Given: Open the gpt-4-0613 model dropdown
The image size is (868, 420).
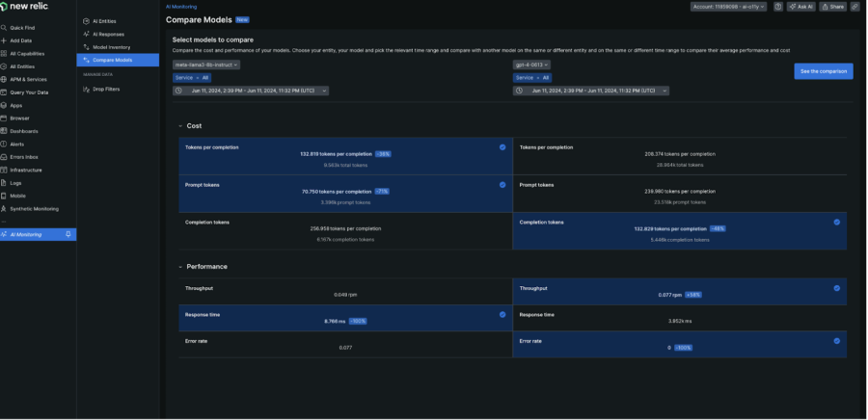Looking at the screenshot, I should pyautogui.click(x=531, y=65).
